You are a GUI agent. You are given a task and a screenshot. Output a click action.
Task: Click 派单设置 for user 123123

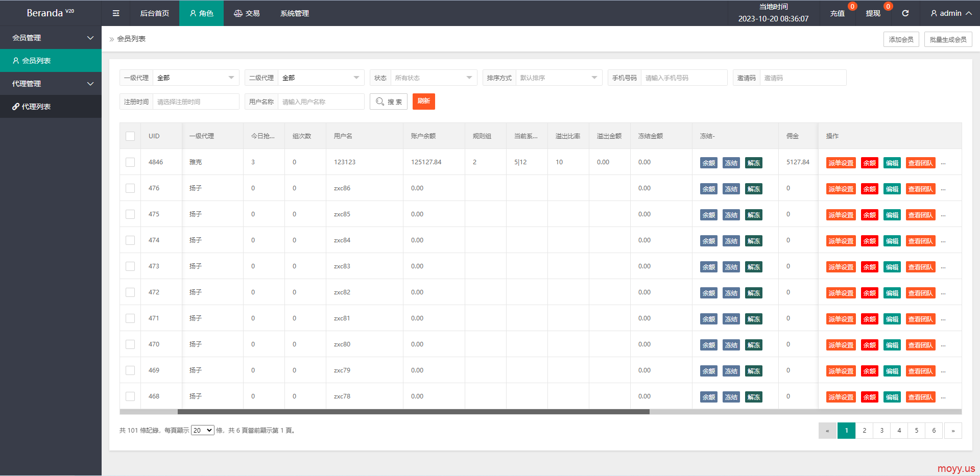pyautogui.click(x=841, y=163)
